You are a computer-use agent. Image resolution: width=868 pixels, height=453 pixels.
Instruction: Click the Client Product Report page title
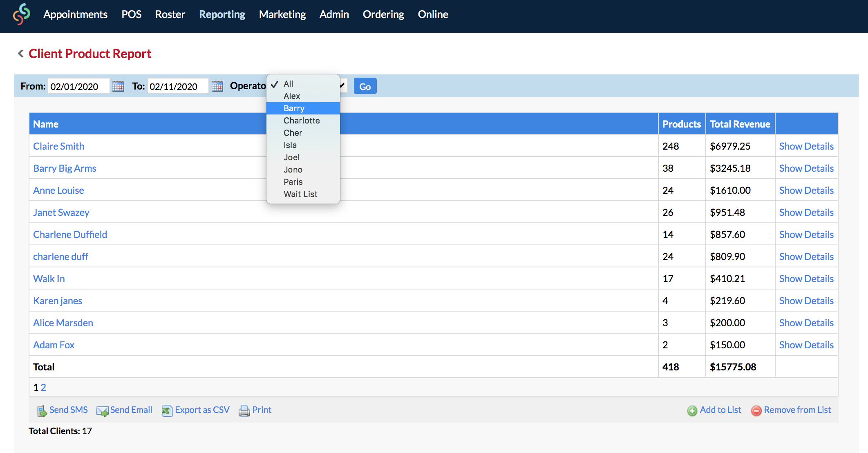(90, 54)
